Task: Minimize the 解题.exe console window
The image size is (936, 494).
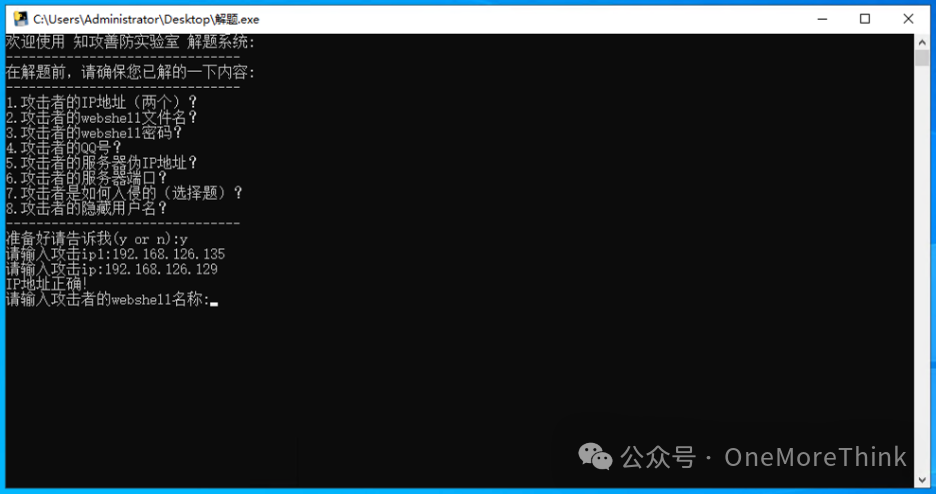Action: [822, 19]
